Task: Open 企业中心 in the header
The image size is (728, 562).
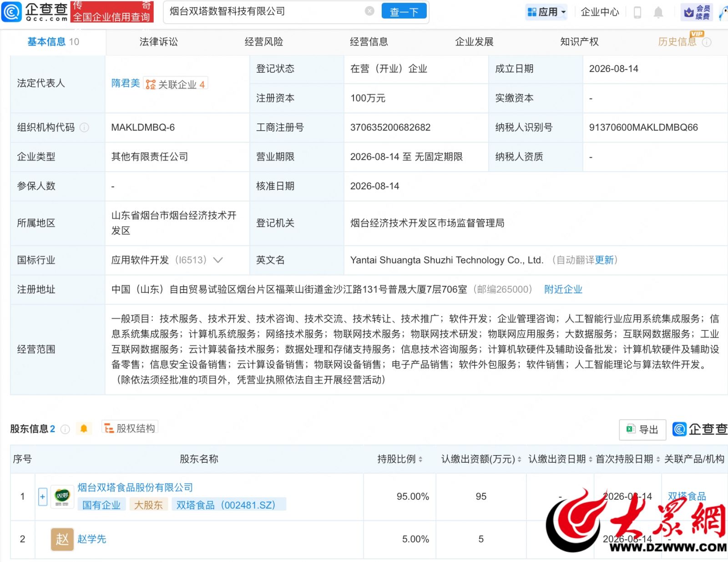Action: (600, 12)
